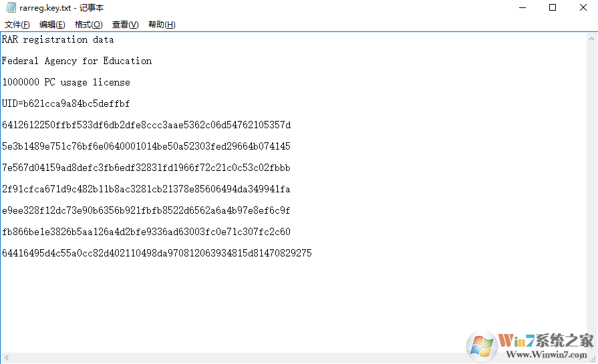Open the 帮助(H) menu
The image size is (598, 364).
(162, 25)
